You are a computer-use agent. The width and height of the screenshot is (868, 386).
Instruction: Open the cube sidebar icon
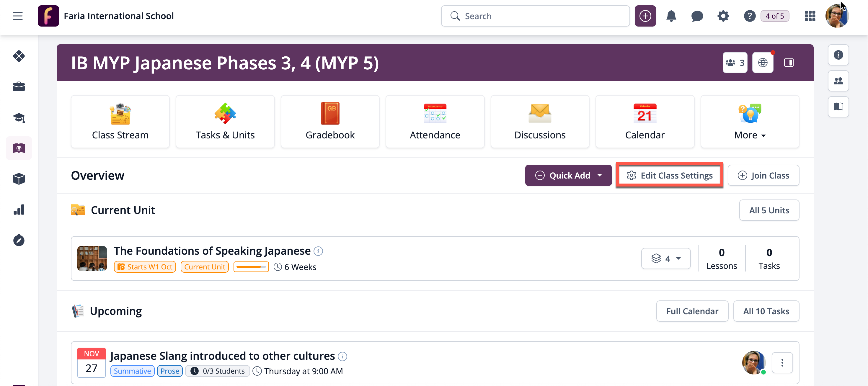click(x=19, y=179)
